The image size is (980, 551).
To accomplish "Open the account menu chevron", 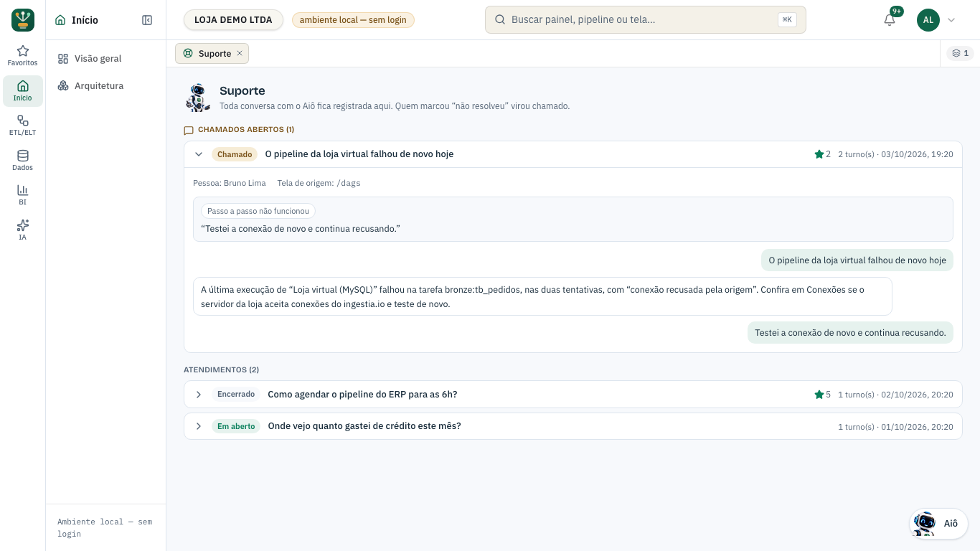I will 951,20.
